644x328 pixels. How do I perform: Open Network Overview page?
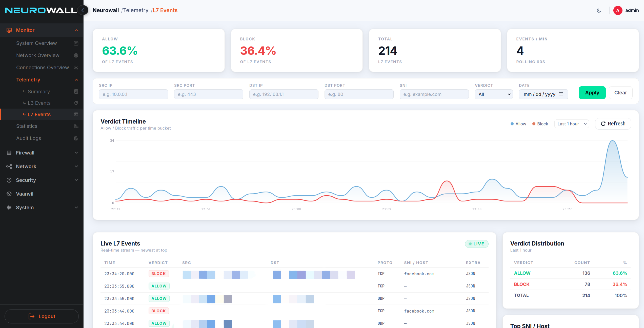tap(38, 55)
